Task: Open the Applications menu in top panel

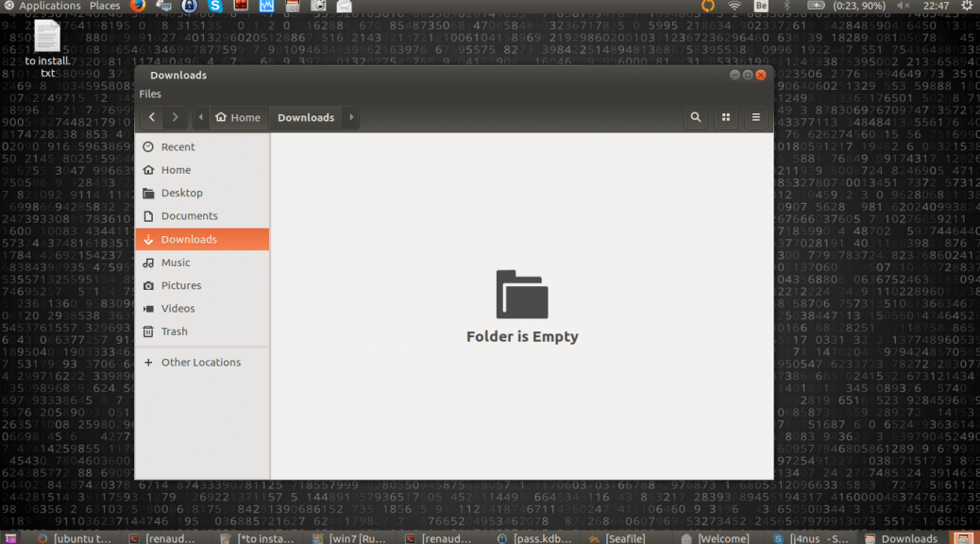Action: coord(42,6)
